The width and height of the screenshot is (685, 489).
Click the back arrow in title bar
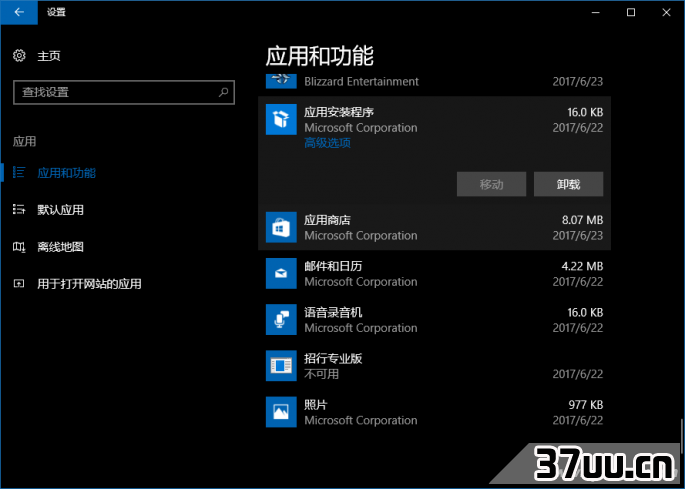pyautogui.click(x=19, y=12)
